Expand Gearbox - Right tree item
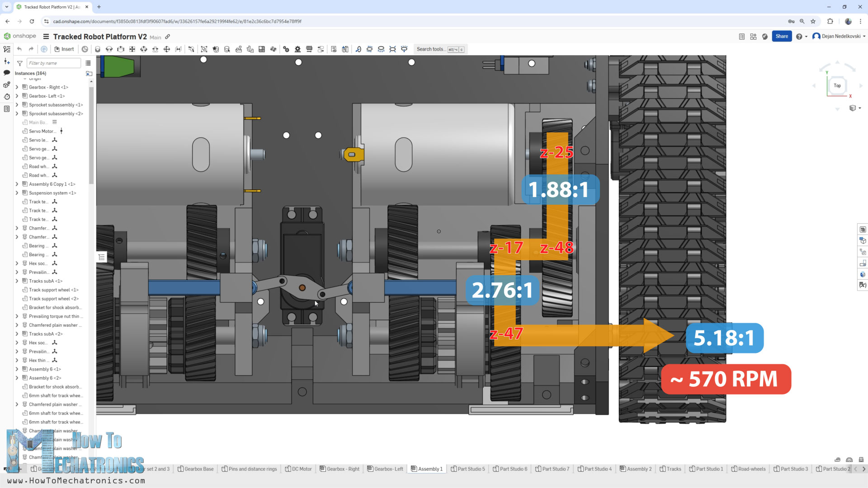The height and width of the screenshot is (488, 868). coord(17,87)
